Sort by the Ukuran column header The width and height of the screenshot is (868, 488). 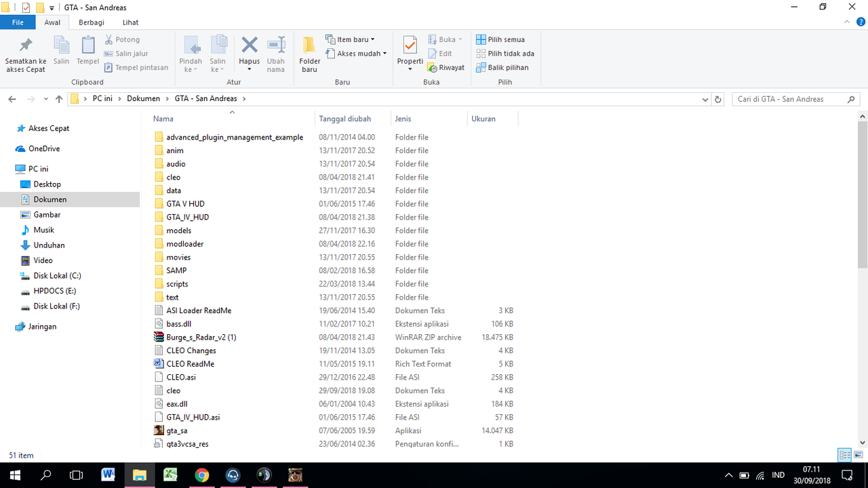pyautogui.click(x=492, y=119)
